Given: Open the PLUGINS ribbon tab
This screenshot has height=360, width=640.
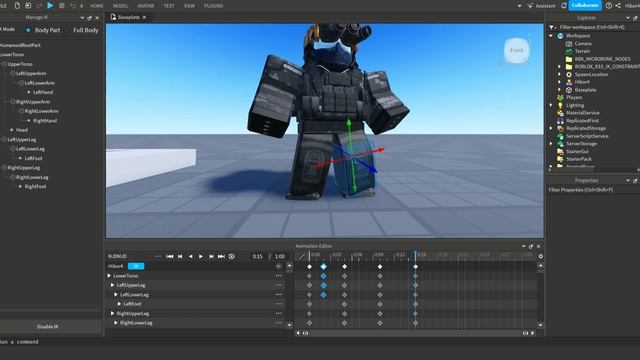Looking at the screenshot, I should coord(213,6).
